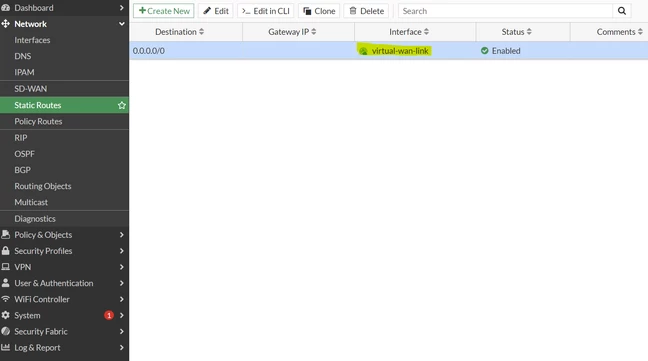Click the Delete button
Viewport: 648px width, 361px height.
[367, 11]
